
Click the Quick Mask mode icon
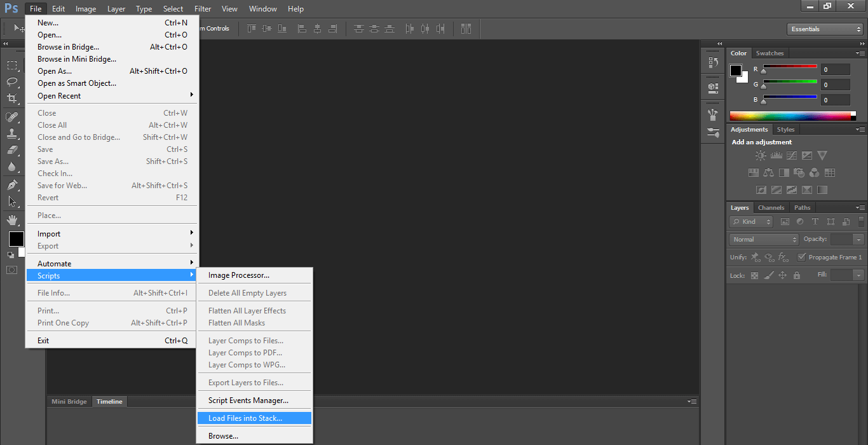pos(12,270)
